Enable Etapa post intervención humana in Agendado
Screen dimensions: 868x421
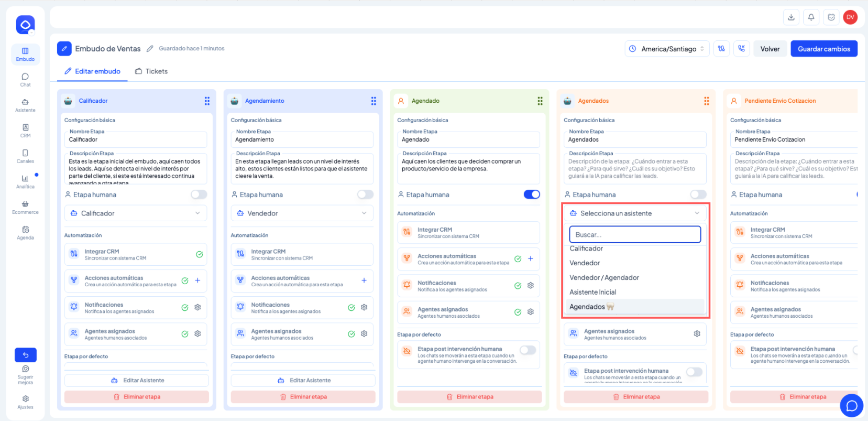[528, 350]
